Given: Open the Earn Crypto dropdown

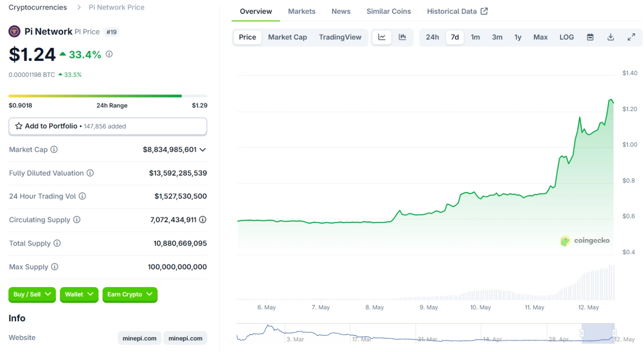Looking at the screenshot, I should 130,294.
